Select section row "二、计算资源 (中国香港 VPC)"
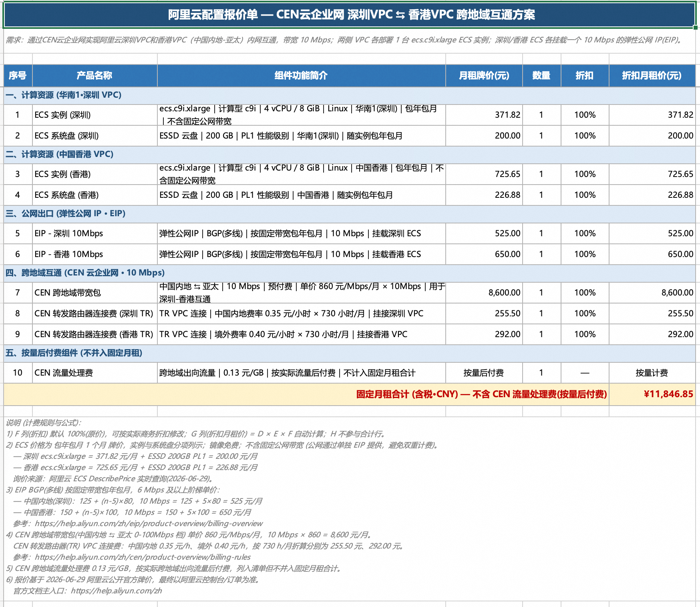 [x=349, y=155]
